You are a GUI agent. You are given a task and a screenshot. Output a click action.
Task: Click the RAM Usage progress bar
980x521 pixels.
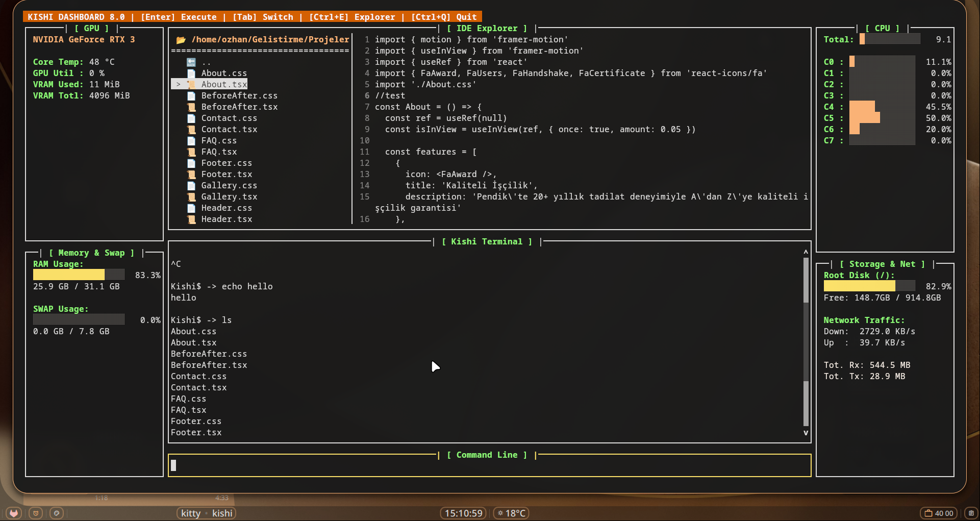coord(79,275)
